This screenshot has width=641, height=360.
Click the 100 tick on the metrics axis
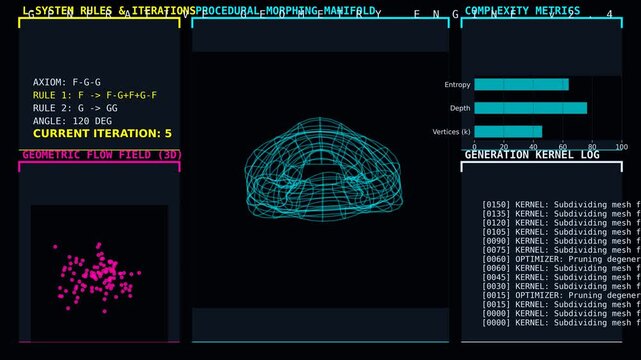pyautogui.click(x=621, y=147)
